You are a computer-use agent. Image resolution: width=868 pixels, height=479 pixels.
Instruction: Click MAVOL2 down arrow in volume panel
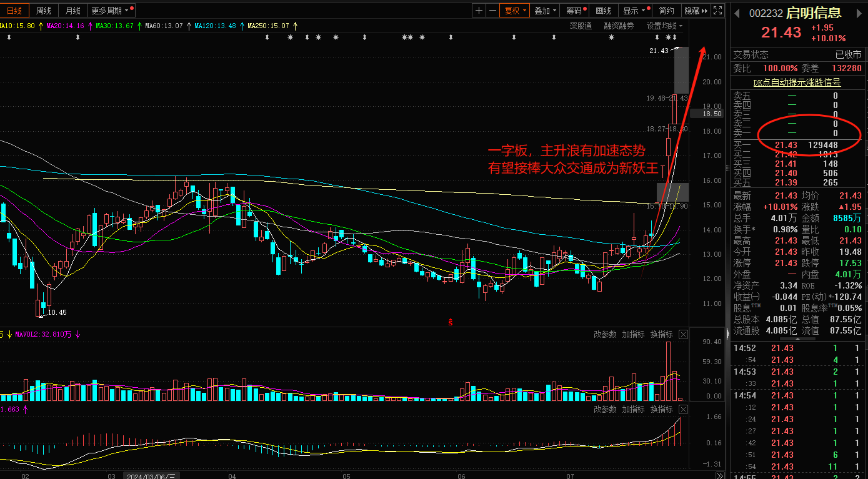(x=78, y=335)
